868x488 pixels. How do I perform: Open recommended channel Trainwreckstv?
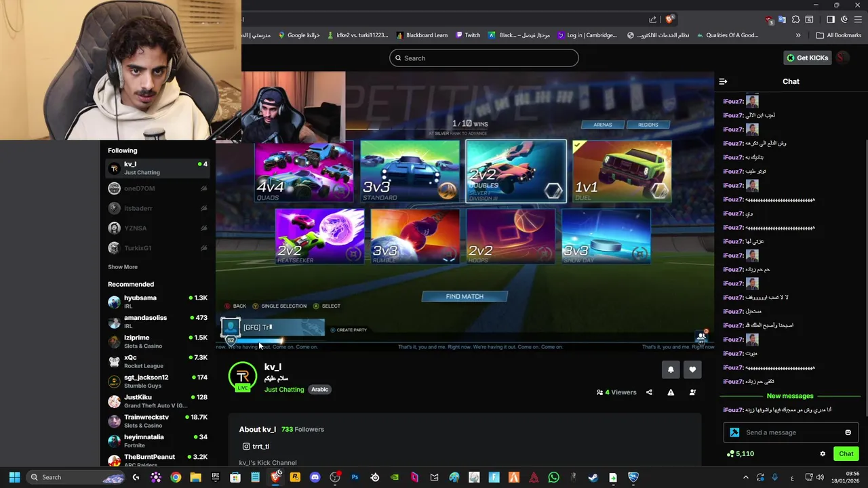click(x=157, y=421)
